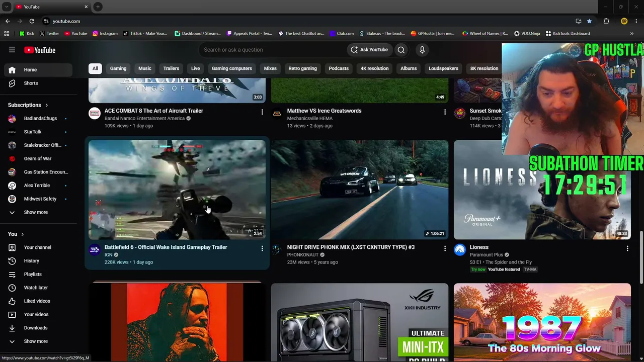Open Shorts from the sidebar

click(x=38, y=83)
